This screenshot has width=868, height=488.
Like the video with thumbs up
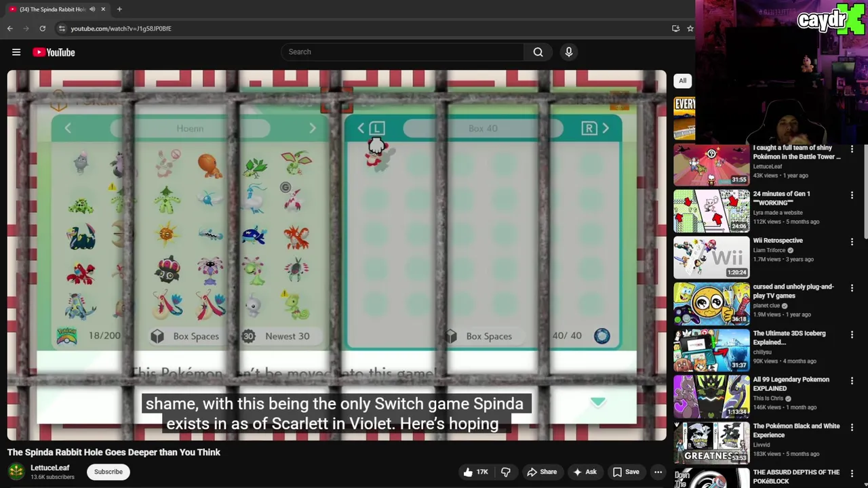[x=475, y=472]
